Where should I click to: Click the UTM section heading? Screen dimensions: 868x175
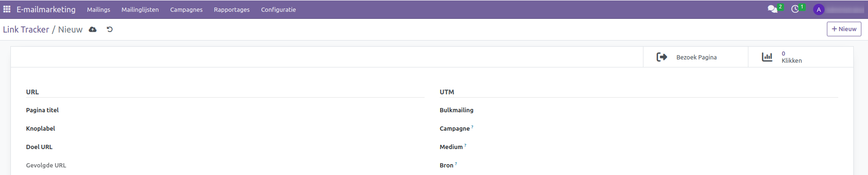click(x=447, y=92)
